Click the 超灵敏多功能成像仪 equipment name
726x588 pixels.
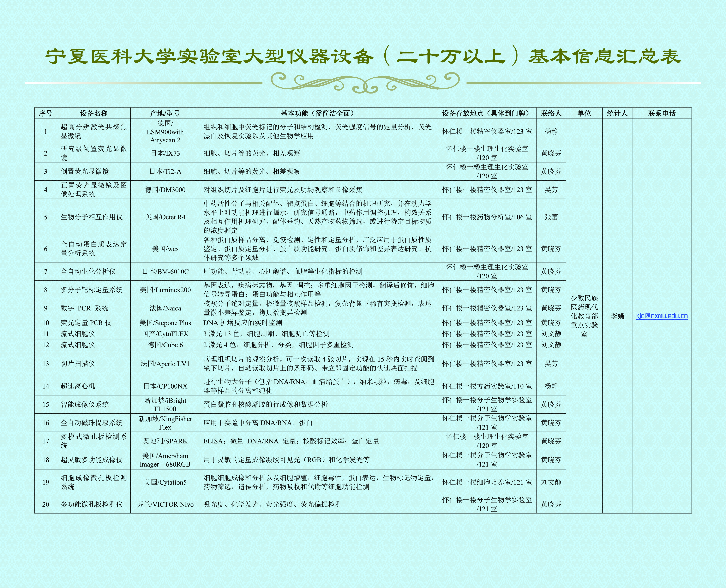91,460
